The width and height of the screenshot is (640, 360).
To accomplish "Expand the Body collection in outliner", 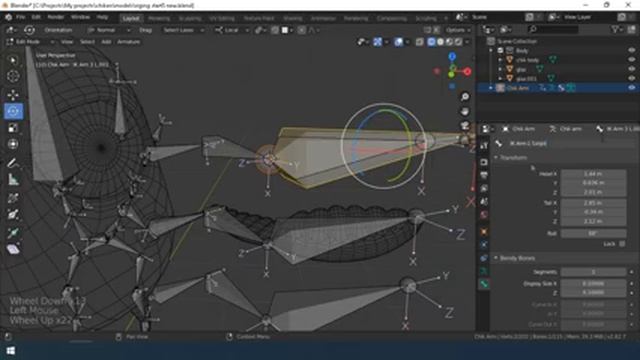I will point(491,50).
